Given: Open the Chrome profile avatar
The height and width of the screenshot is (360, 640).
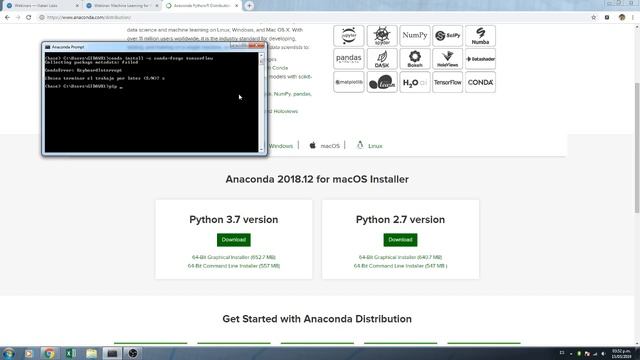Looking at the screenshot, I should [x=622, y=18].
